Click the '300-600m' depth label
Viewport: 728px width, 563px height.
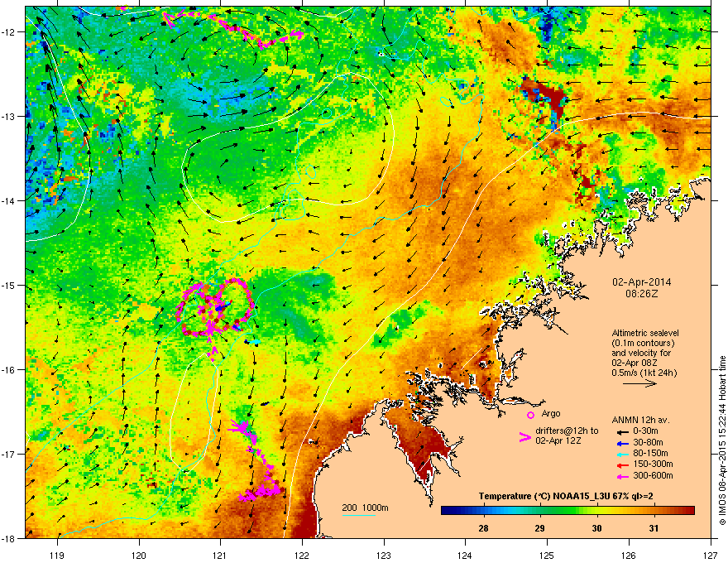[653, 475]
